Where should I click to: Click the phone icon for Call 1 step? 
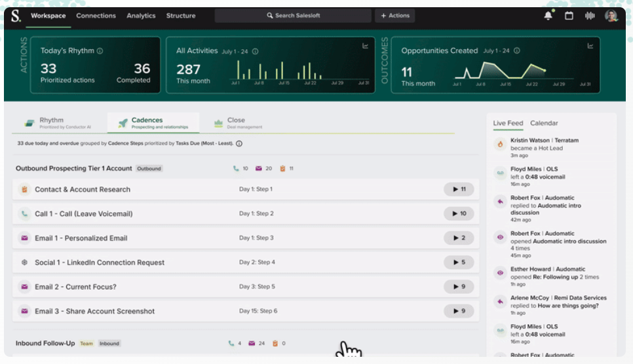click(x=25, y=214)
